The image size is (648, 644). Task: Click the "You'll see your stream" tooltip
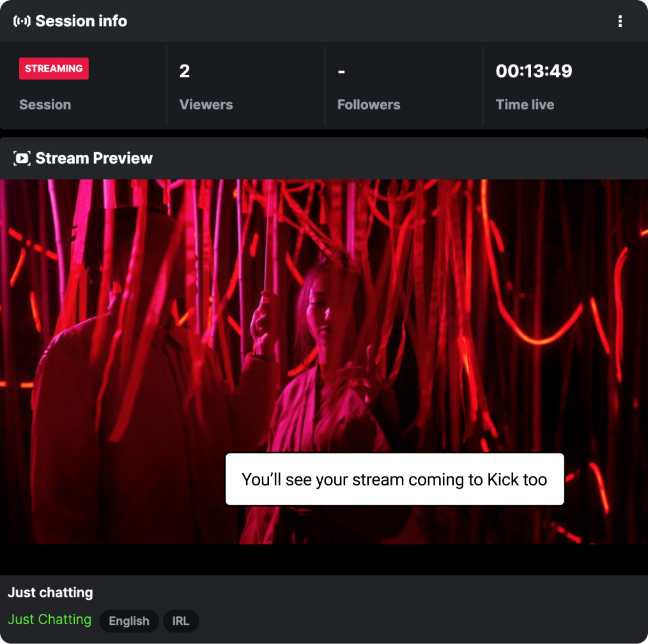point(394,480)
